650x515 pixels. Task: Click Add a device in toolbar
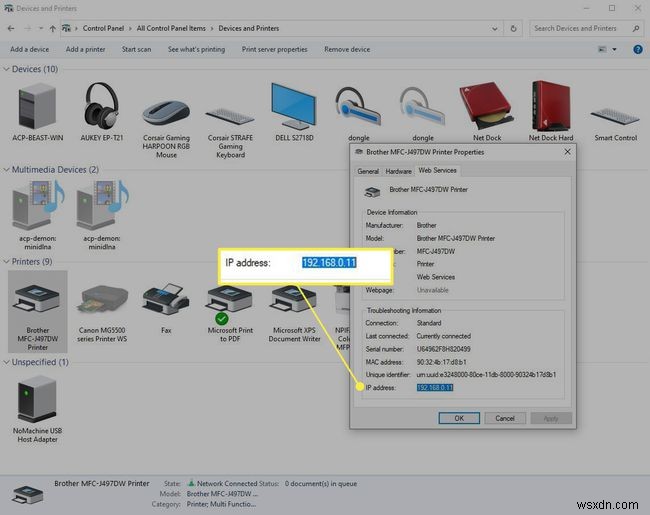[29, 49]
